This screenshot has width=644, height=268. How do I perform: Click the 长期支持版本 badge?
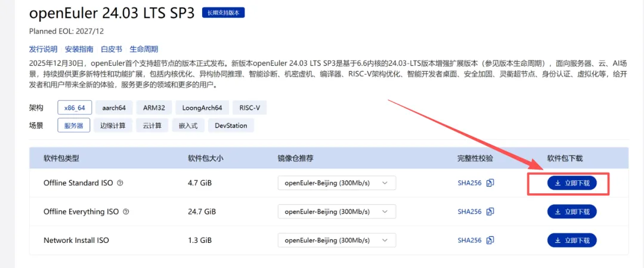tap(224, 13)
